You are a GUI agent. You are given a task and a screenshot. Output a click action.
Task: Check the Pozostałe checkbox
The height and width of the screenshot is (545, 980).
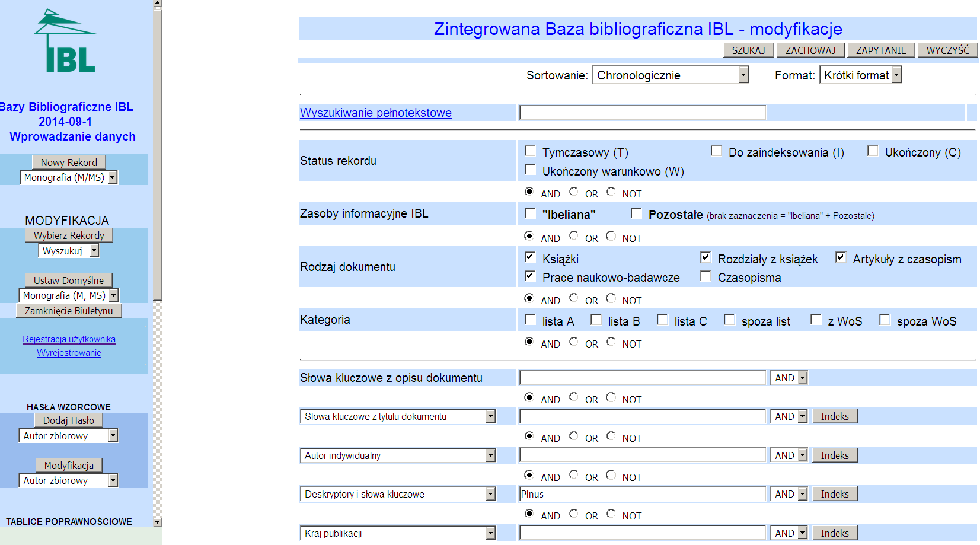[636, 213]
